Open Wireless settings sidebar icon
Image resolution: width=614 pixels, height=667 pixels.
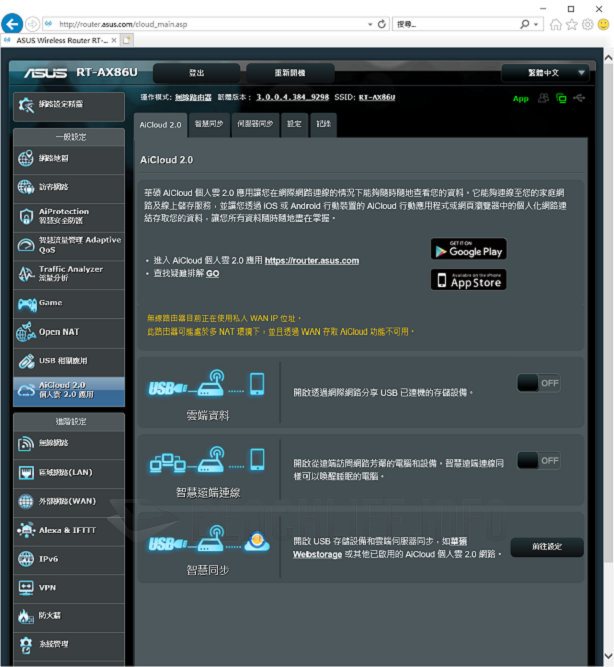click(26, 444)
